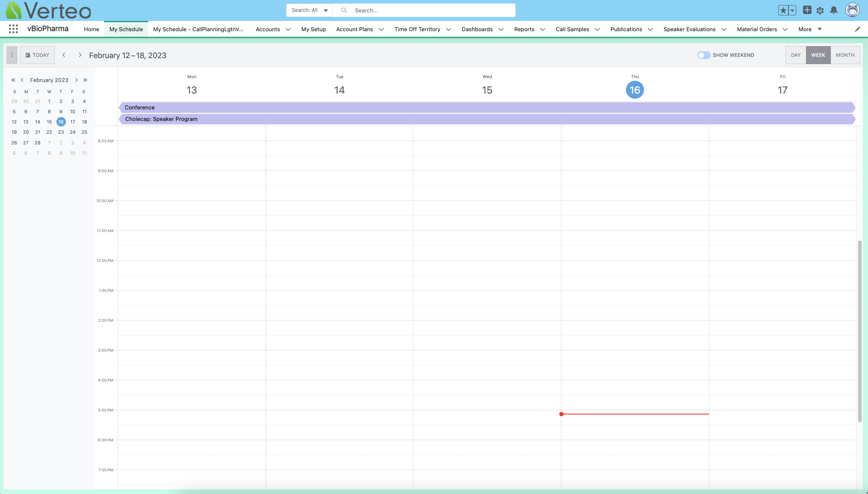Toggle the Show Weekend switch
868x494 pixels.
(703, 55)
